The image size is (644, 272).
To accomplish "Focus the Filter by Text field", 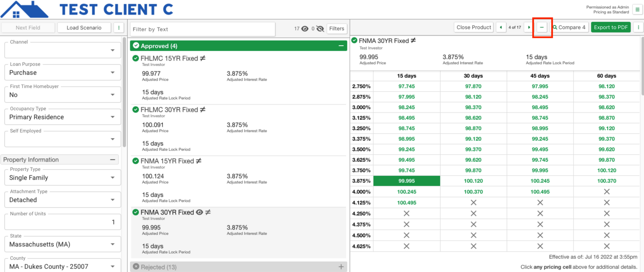I will point(203,29).
